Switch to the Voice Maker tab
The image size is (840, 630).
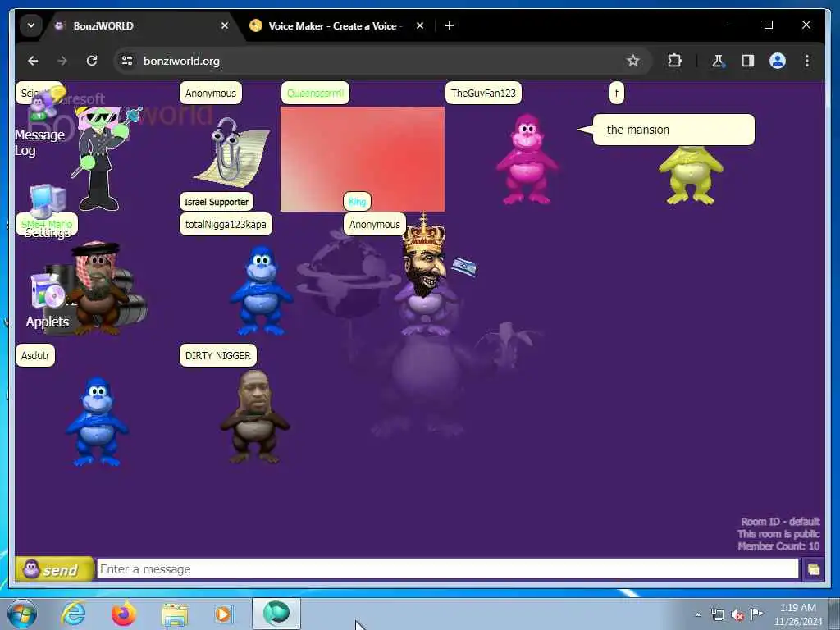(335, 25)
